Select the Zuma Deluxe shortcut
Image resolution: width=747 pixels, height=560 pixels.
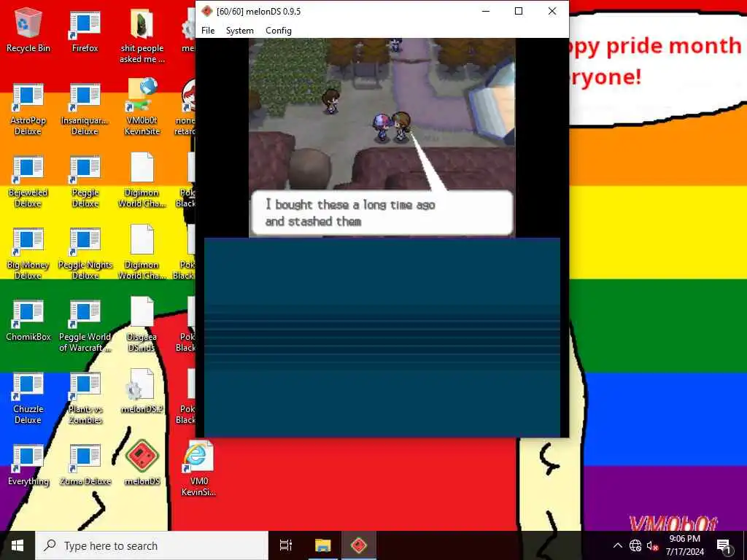(x=85, y=465)
